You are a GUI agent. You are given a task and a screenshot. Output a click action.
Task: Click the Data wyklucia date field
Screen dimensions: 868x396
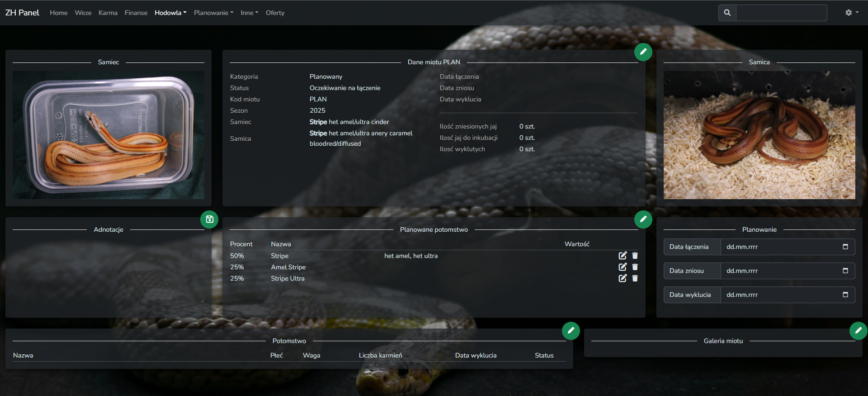coord(788,295)
